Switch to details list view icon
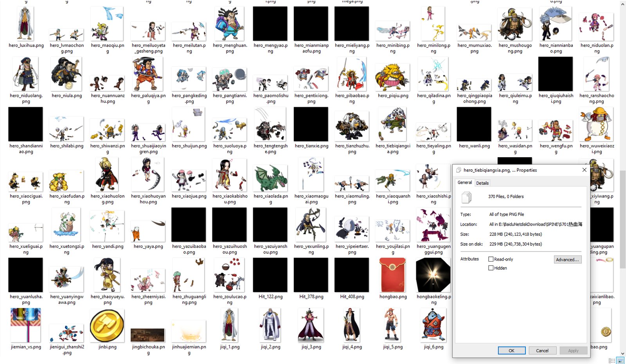 click(612, 360)
